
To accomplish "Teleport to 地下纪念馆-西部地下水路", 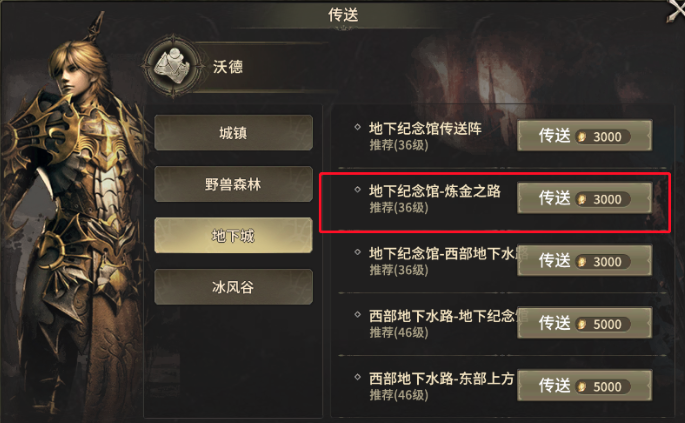I will [x=585, y=261].
